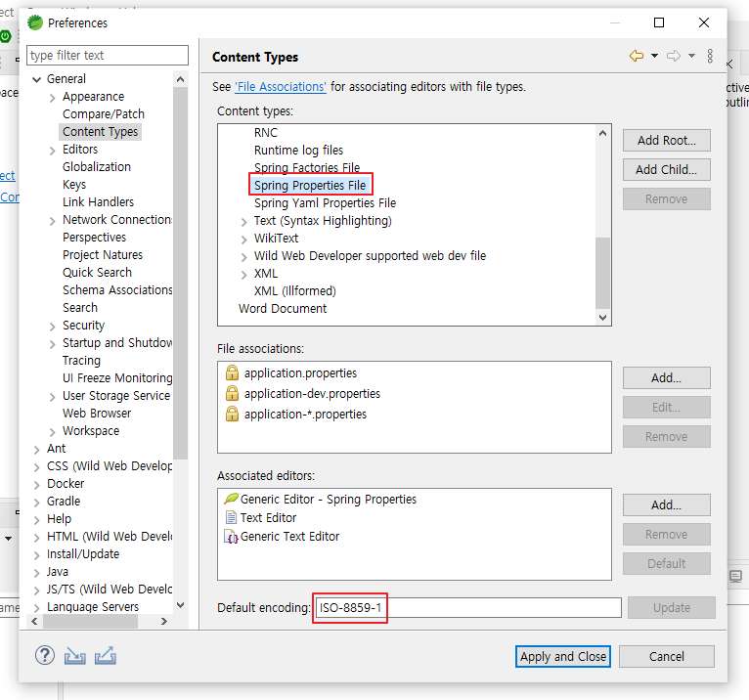Select the lock icon beside application.properties

pos(232,372)
